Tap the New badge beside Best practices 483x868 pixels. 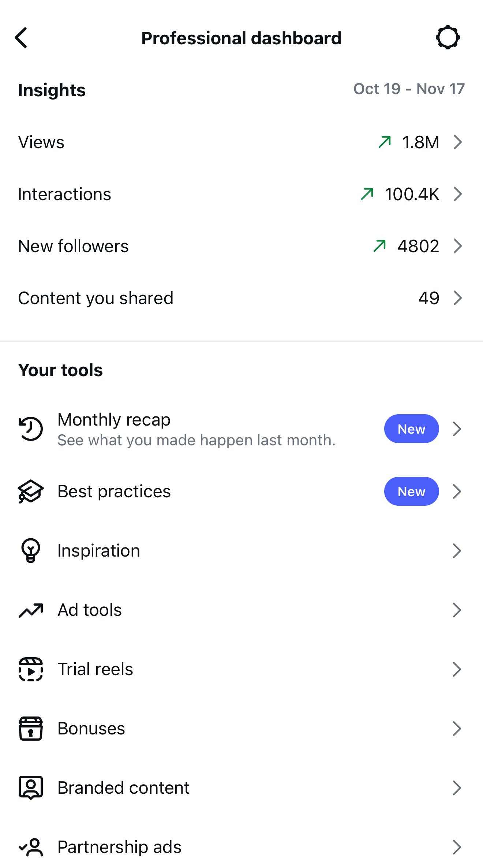coord(411,491)
